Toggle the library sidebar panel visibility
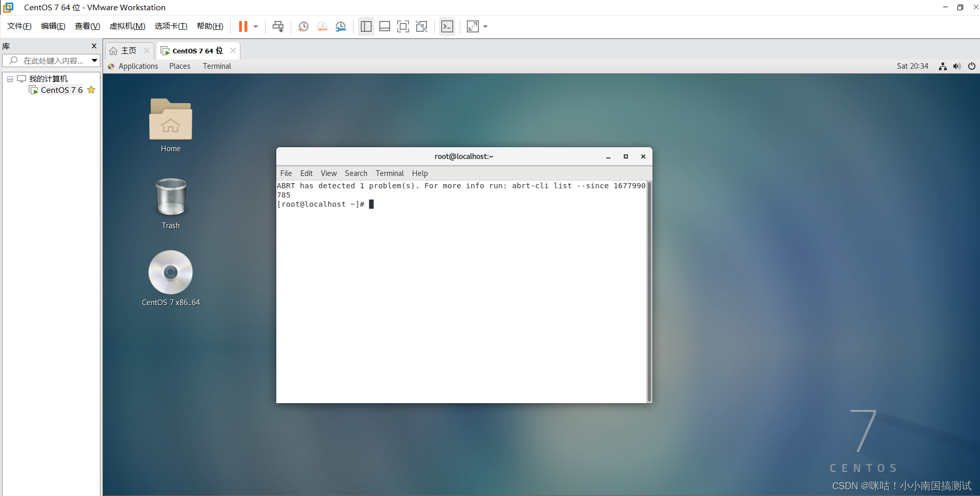Viewport: 980px width, 496px height. [x=365, y=26]
